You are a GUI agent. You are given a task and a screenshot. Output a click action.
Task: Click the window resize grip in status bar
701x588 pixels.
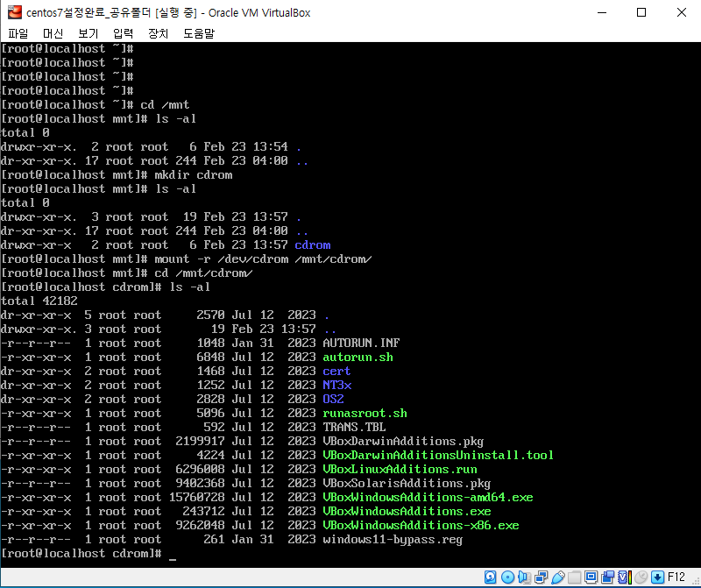695,580
